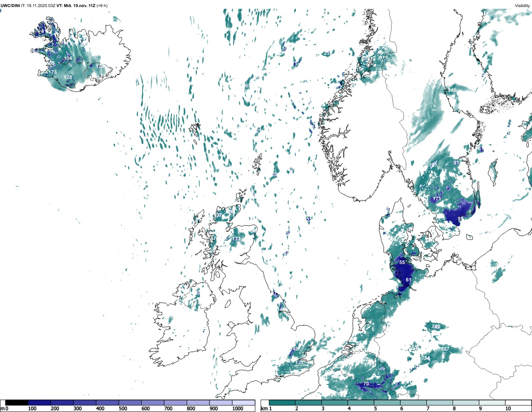Click the 706 value over central Germany
Screen dimensions: 532x412
[436, 326]
